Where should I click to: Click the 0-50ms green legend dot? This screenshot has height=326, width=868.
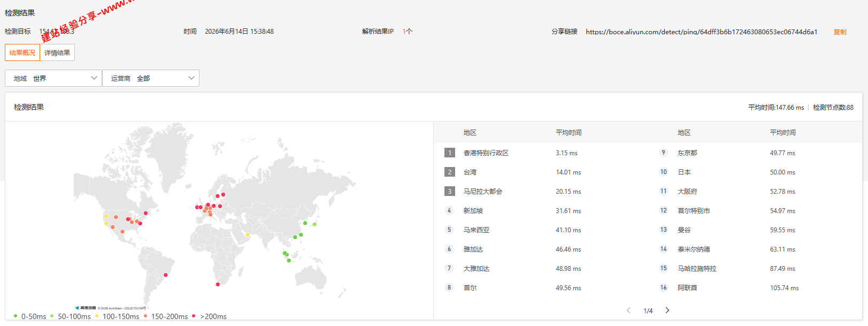[16, 316]
